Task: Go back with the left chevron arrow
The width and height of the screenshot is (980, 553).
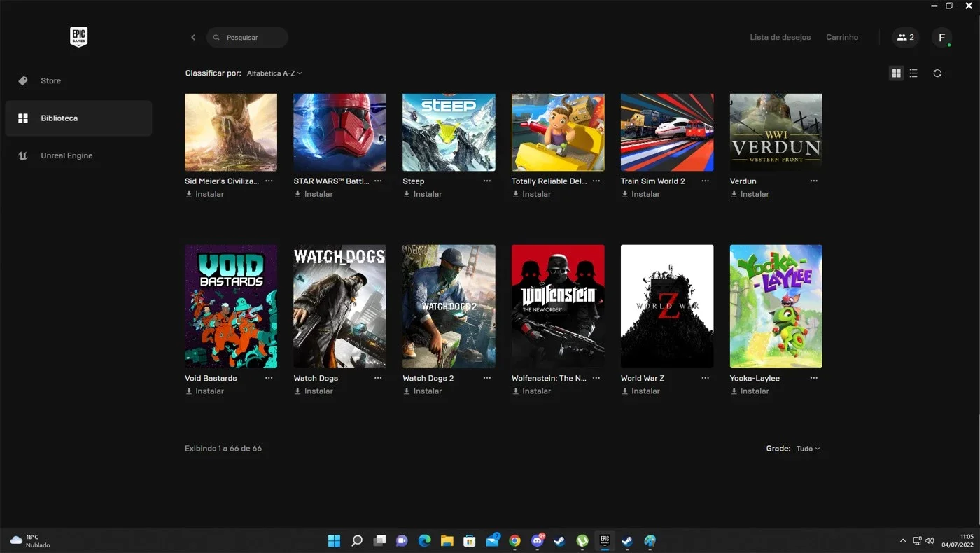Action: (193, 37)
